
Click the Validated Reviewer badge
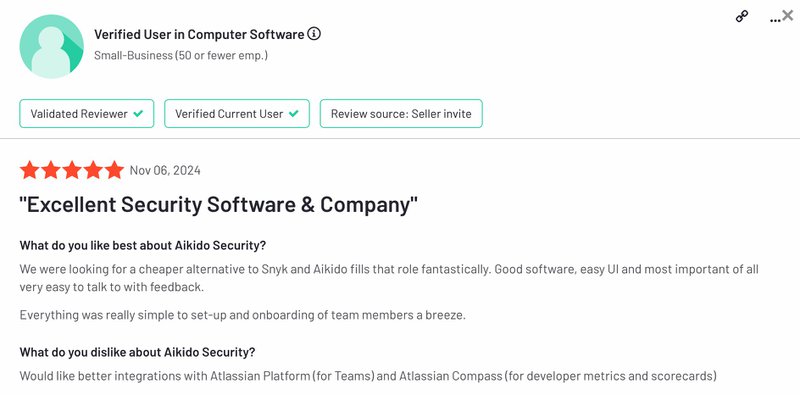87,113
